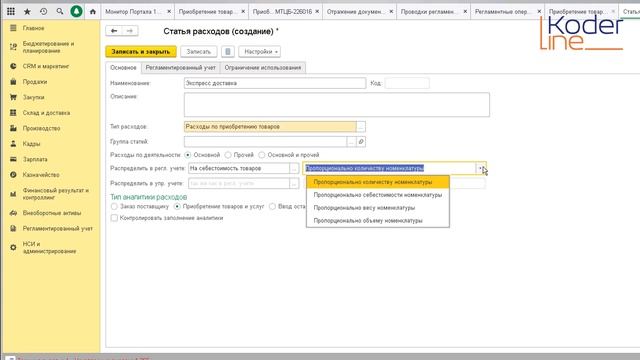Open Внеоборотные активы section
640x360 pixels.
(x=51, y=213)
